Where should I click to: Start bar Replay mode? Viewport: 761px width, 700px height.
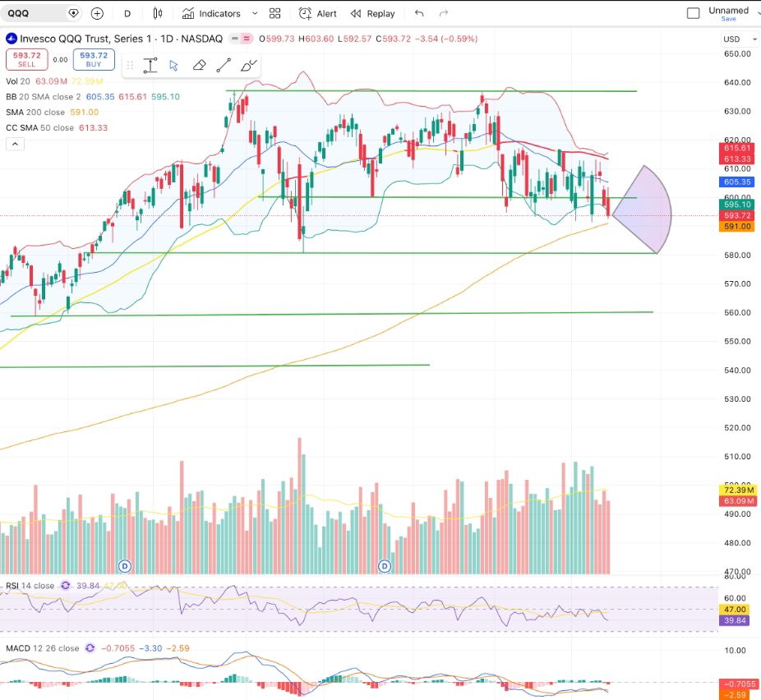pos(372,13)
